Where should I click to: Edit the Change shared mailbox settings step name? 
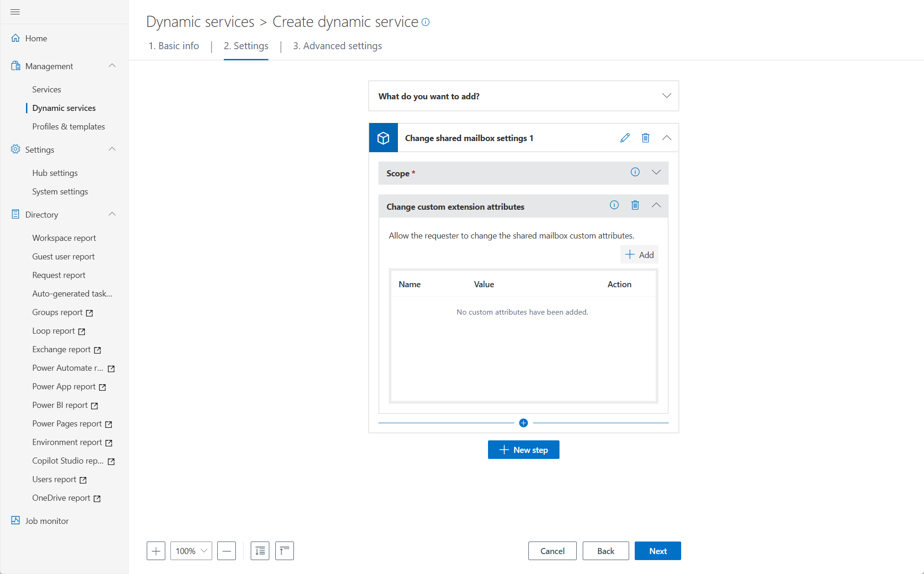click(x=625, y=138)
